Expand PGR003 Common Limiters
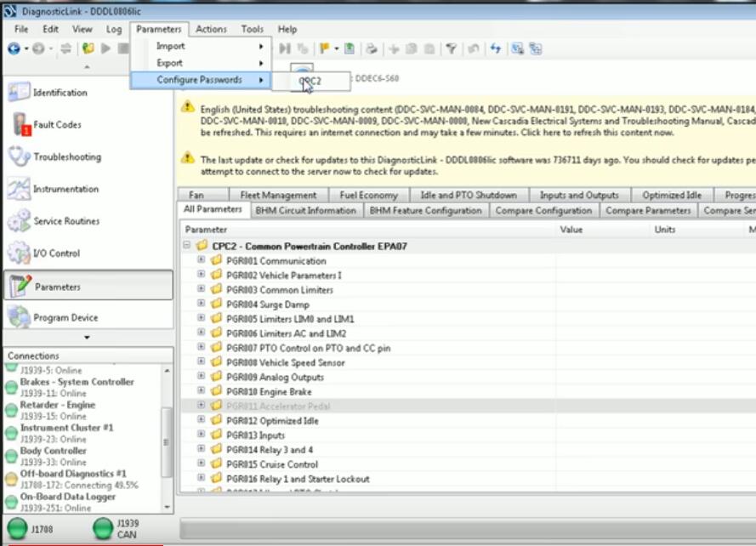Viewport: 756px width, 546px height. (201, 289)
